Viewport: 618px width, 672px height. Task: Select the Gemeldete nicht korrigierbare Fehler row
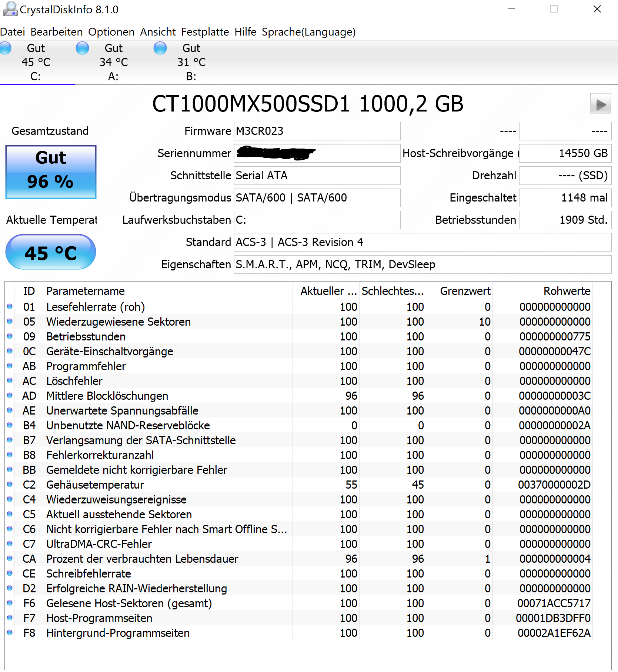click(299, 470)
